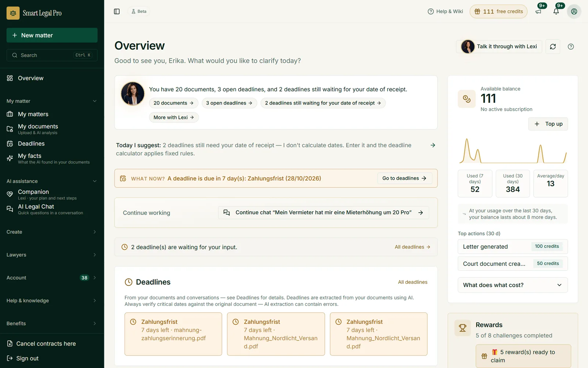Click the Top up button
This screenshot has width=588, height=368.
click(548, 124)
